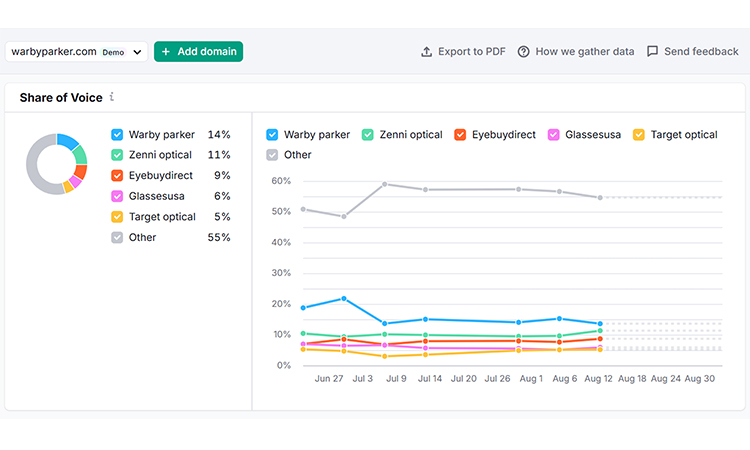Screen dimensions: 750x450
Task: Click the question mark help icon
Action: coord(524,52)
